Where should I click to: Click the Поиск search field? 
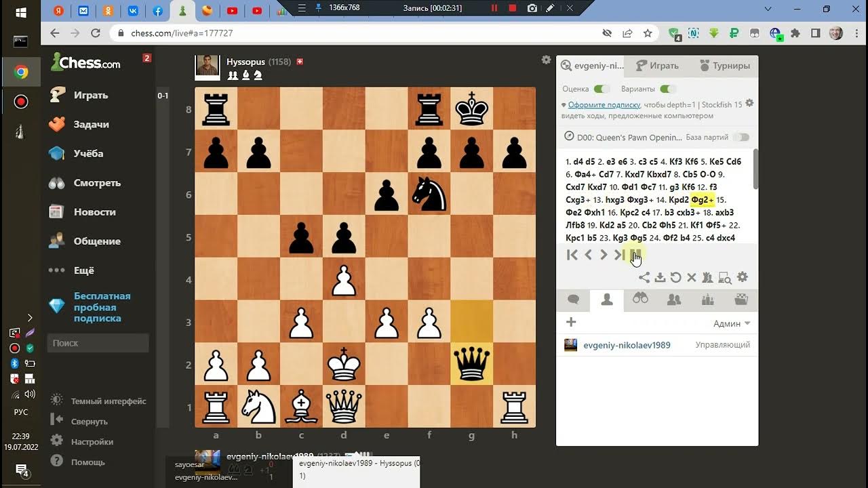point(98,343)
